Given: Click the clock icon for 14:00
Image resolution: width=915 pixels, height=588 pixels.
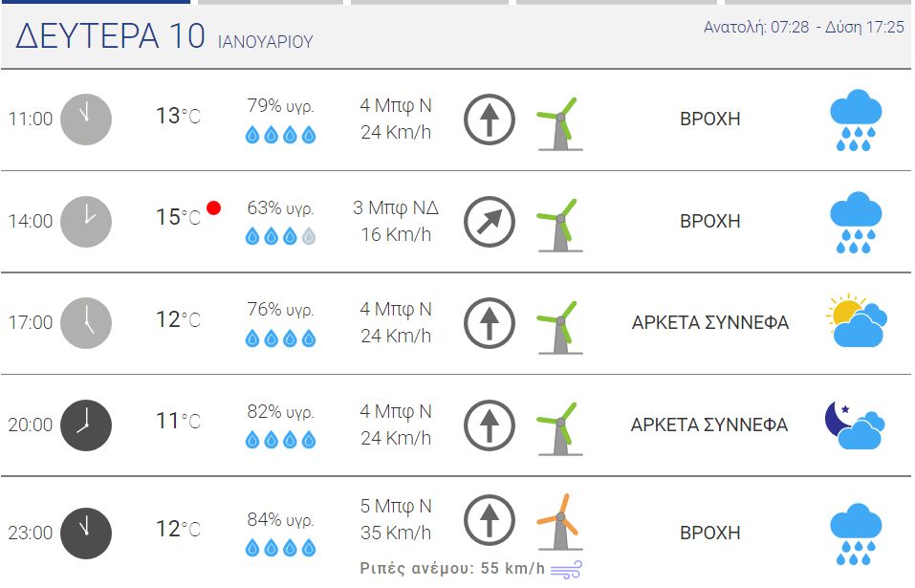Looking at the screenshot, I should click(86, 222).
